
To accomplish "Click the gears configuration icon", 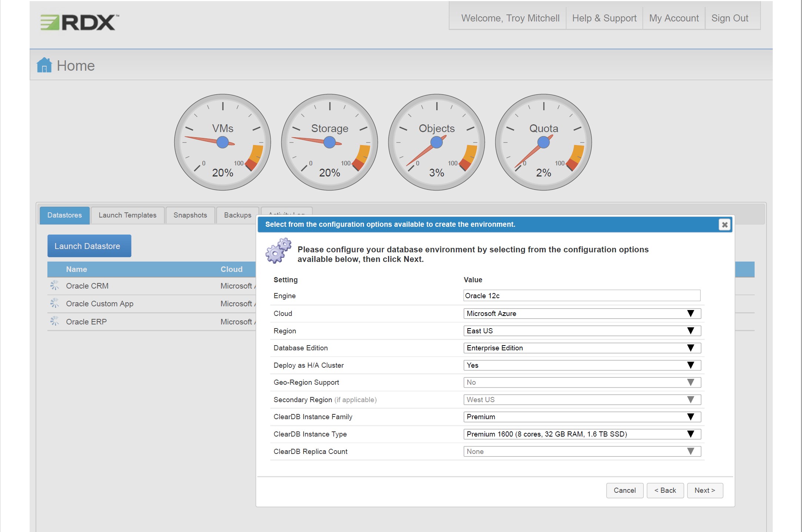I will click(278, 251).
